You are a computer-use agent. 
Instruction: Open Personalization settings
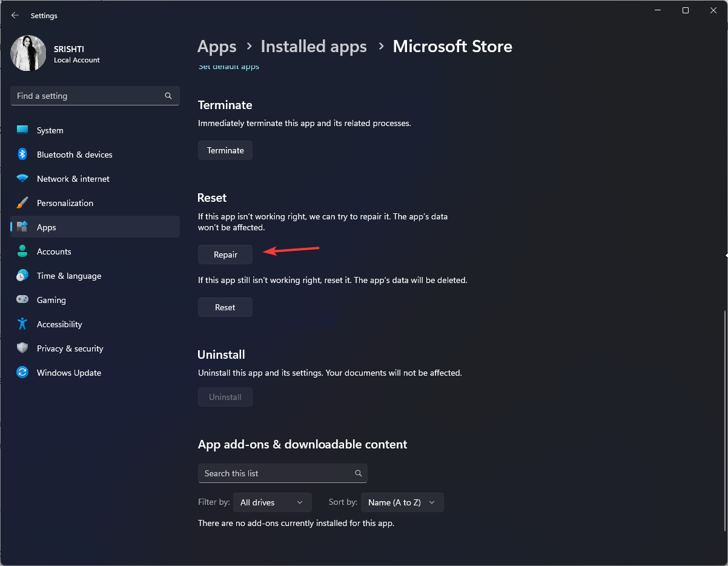pos(95,203)
